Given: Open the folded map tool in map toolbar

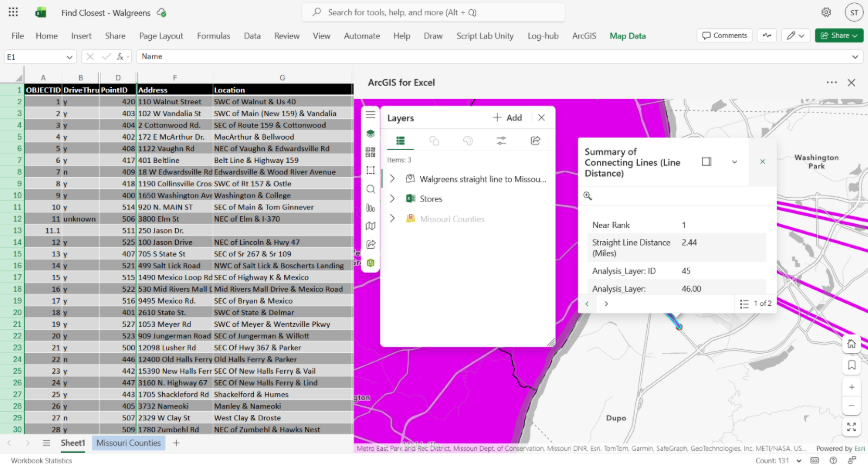Looking at the screenshot, I should pos(370,226).
